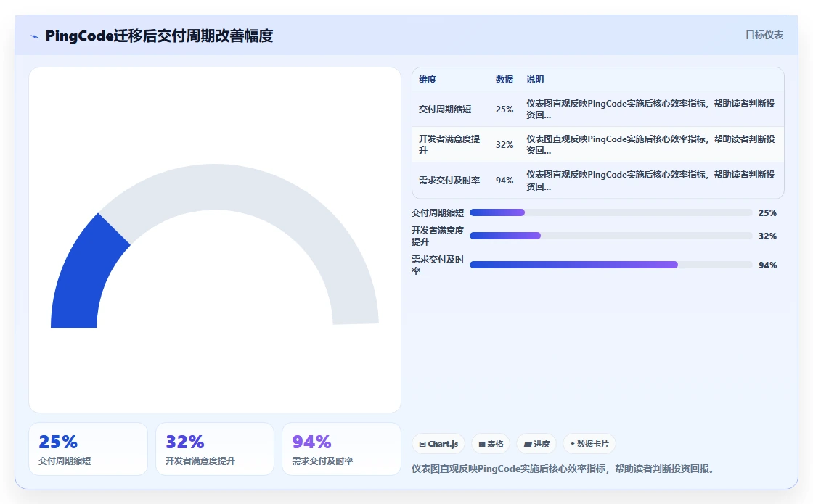Click the 说明 column header
The height and width of the screenshot is (504, 813).
pos(535,80)
